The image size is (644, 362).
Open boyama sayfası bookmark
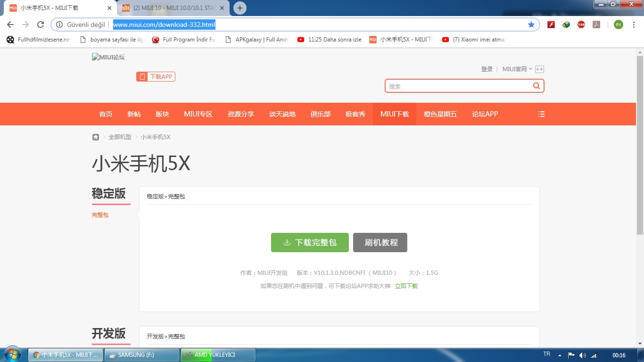tap(112, 40)
